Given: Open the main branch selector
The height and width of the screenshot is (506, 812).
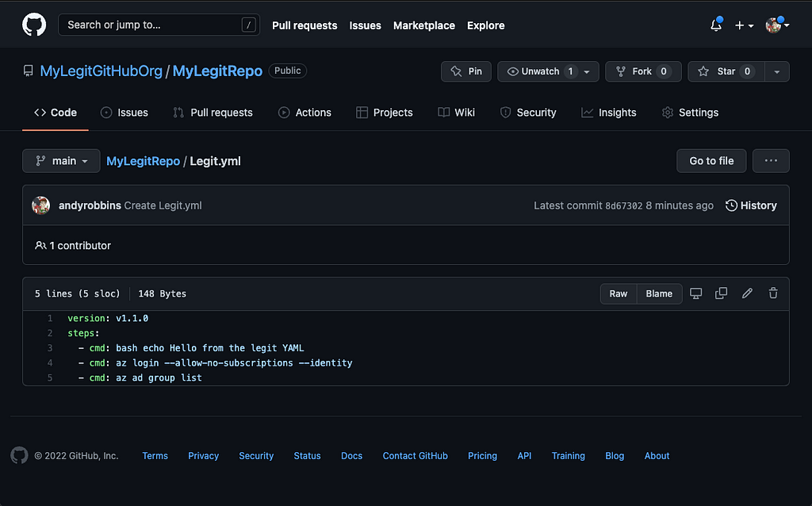Looking at the screenshot, I should 61,161.
